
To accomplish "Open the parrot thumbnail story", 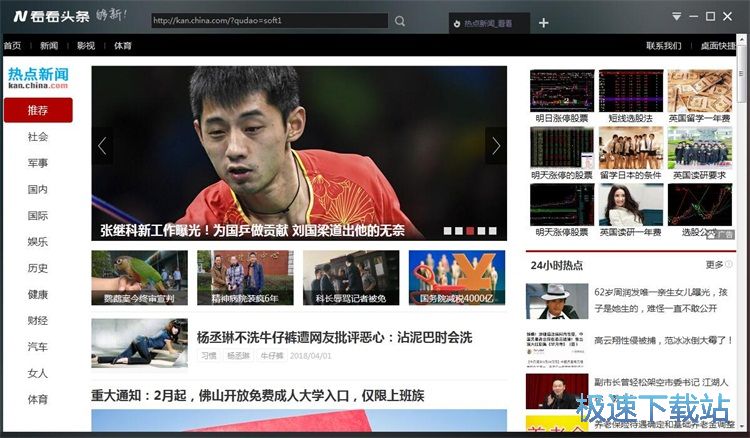I will 140,277.
